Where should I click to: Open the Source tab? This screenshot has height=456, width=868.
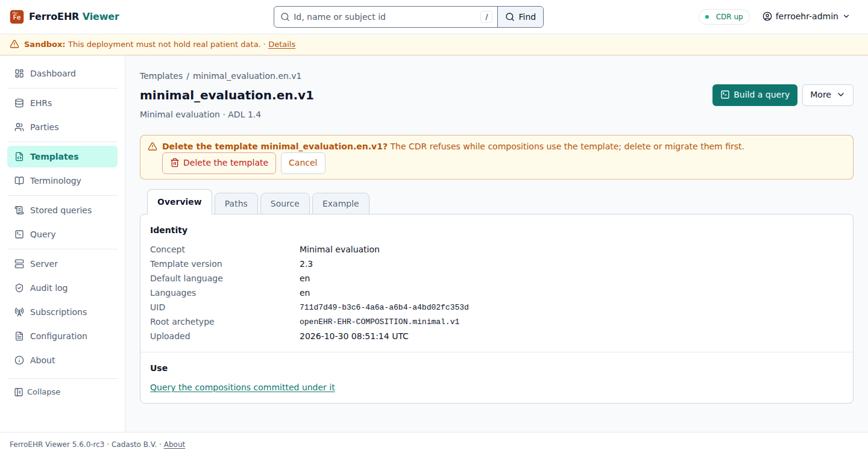(285, 204)
